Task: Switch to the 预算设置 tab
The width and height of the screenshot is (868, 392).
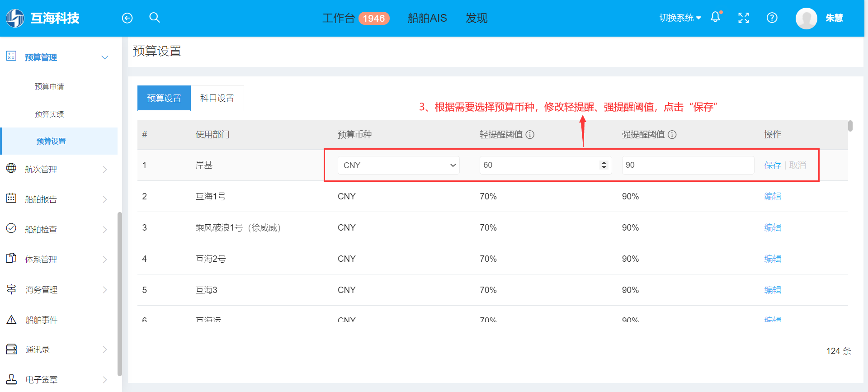Action: click(x=164, y=98)
